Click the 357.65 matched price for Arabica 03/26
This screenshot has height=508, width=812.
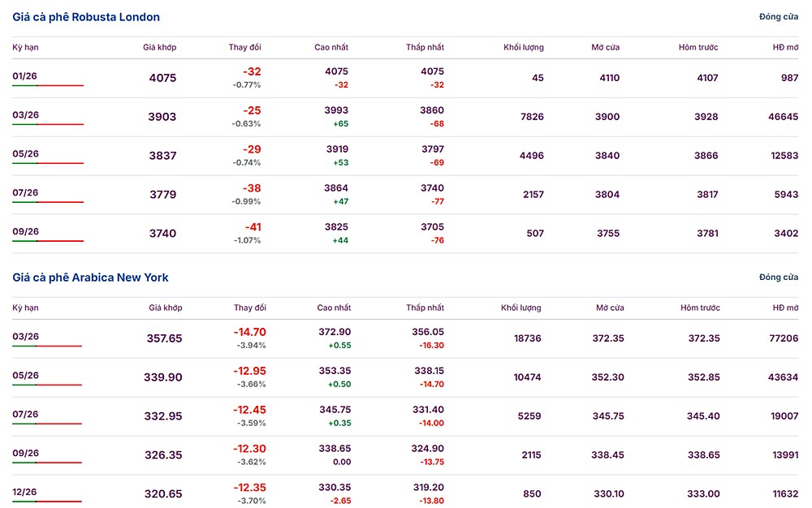[164, 338]
